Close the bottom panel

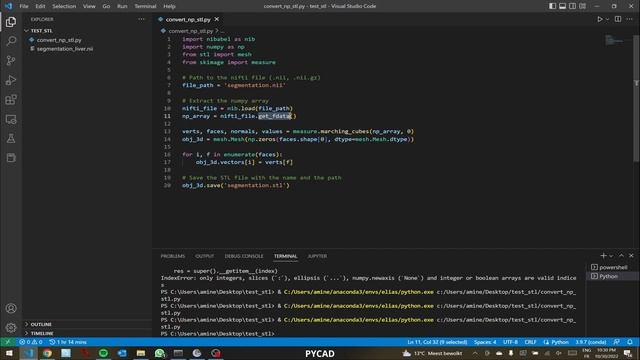(631, 256)
